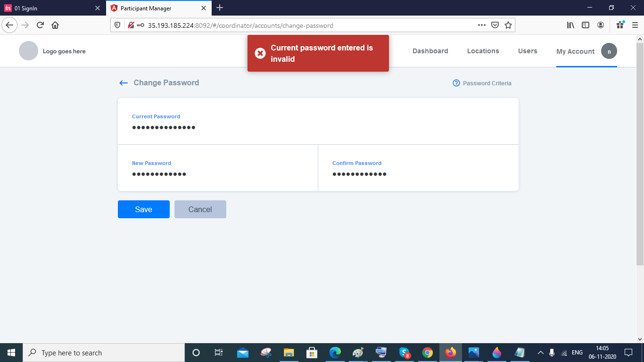Open the Firefox Library icon
This screenshot has height=362, width=644.
570,25
